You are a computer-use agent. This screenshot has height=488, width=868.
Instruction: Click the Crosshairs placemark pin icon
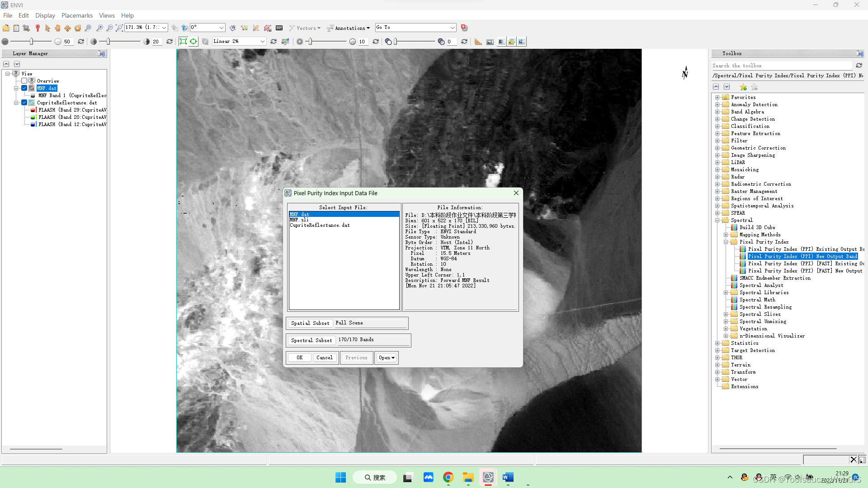point(38,28)
